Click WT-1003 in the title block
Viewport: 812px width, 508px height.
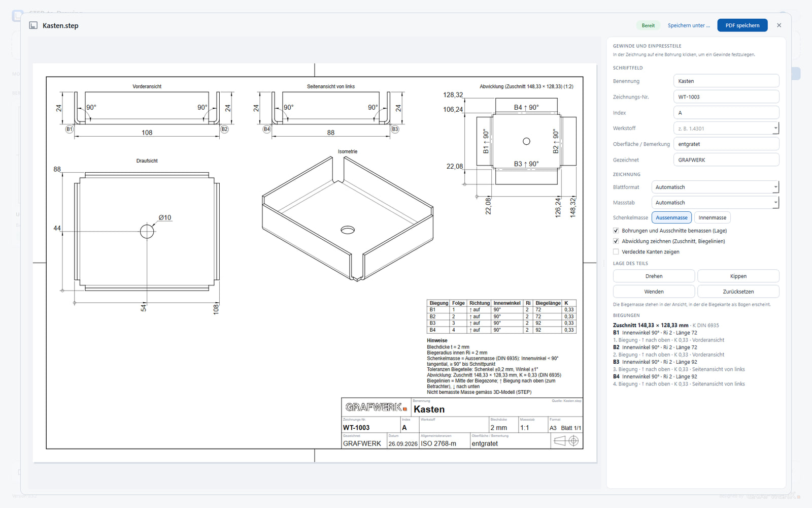click(x=356, y=428)
